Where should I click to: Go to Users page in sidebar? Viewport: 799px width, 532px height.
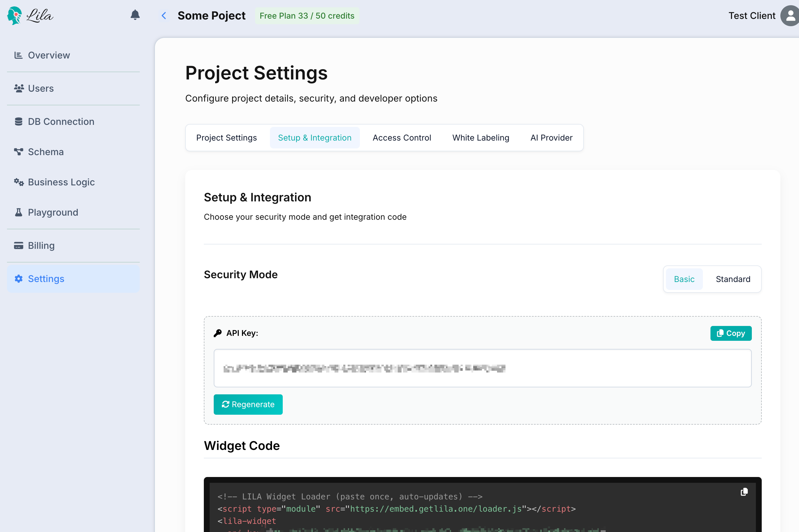click(41, 88)
